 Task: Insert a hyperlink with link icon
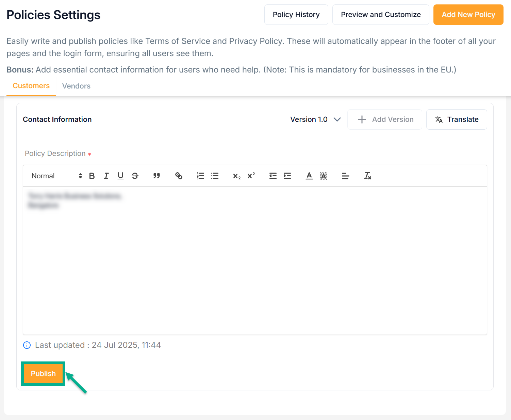(x=179, y=176)
